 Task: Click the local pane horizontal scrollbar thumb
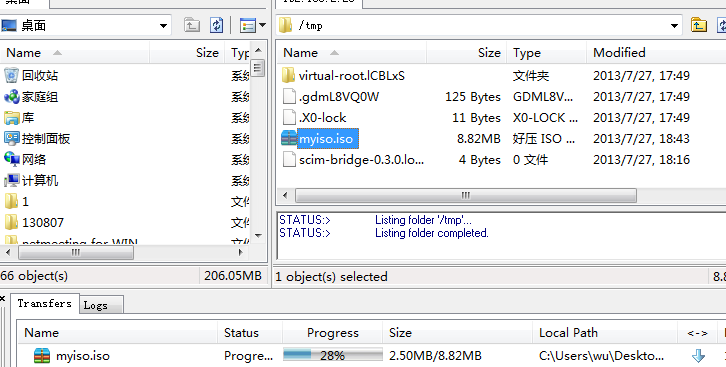76,253
